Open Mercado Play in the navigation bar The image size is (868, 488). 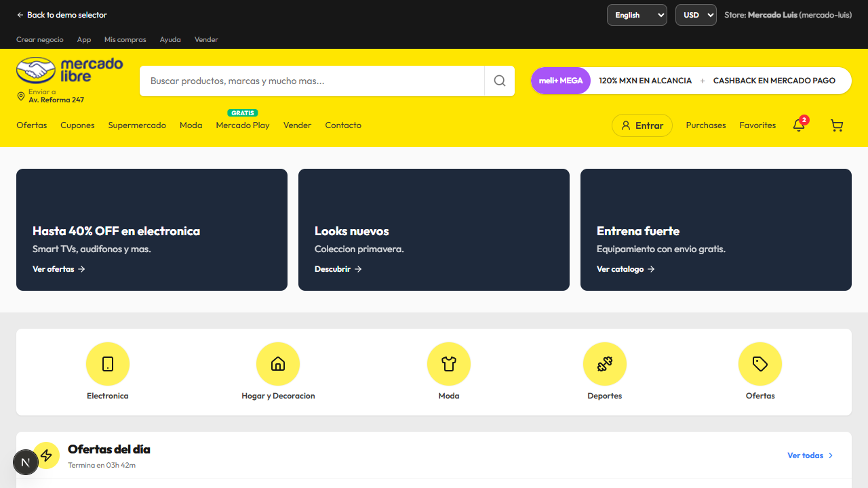243,125
